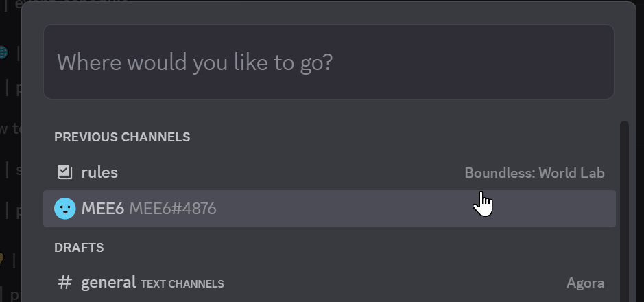Click the hash icon beside general
The height and width of the screenshot is (302, 644).
coord(64,283)
